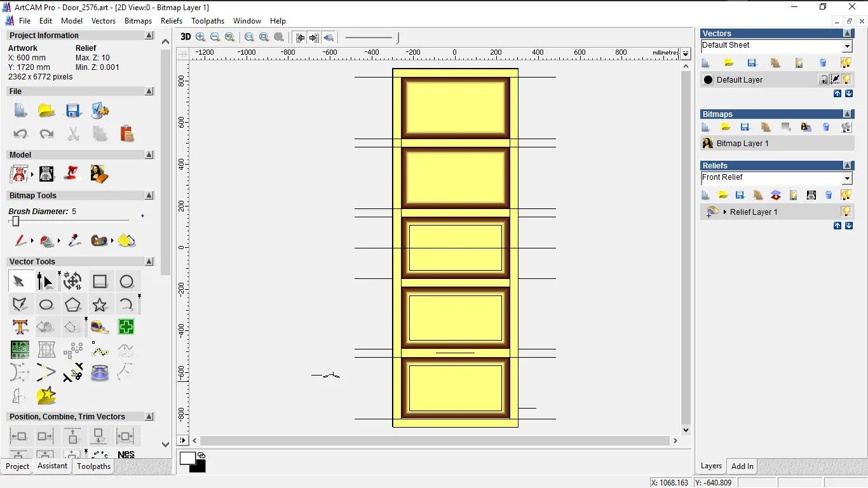Toggle visibility bulb of Relief Layer 1
Image resolution: width=868 pixels, height=488 pixels.
846,212
